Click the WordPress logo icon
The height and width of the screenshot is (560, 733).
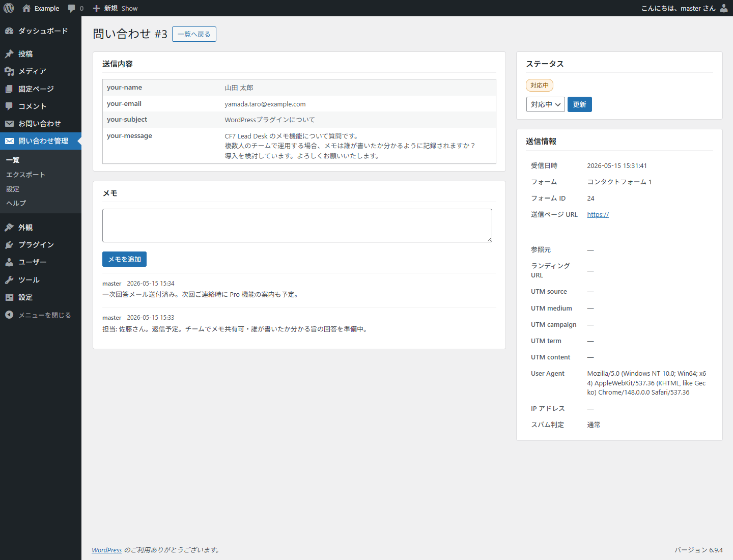tap(9, 8)
